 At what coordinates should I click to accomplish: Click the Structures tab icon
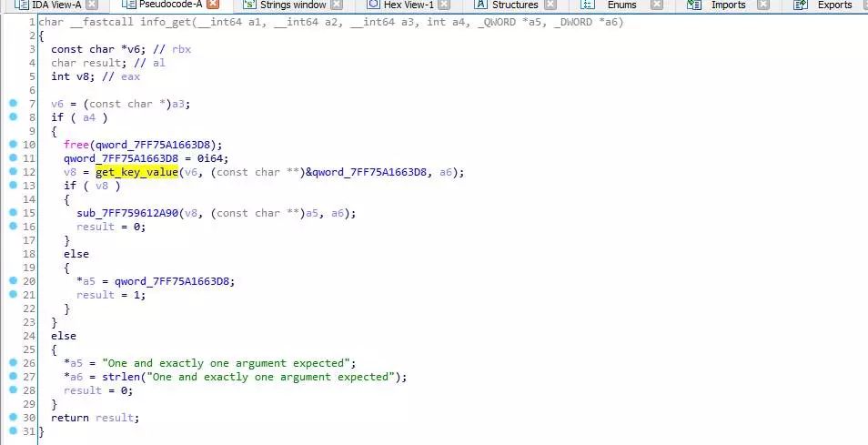tap(480, 5)
